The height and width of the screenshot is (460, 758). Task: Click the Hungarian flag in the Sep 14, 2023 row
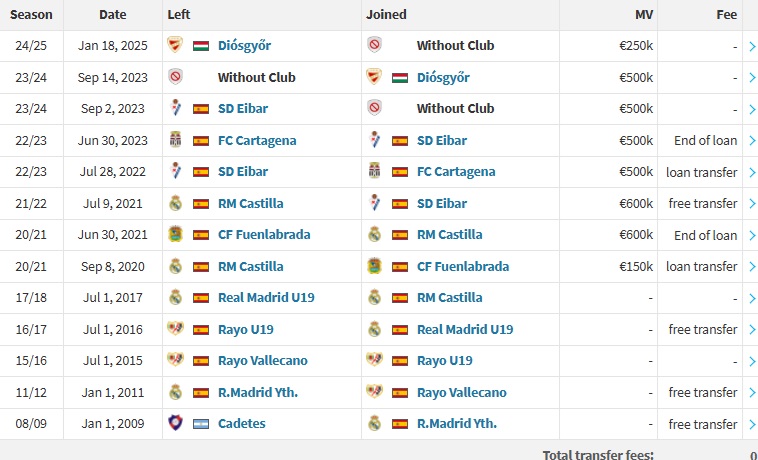(x=400, y=78)
